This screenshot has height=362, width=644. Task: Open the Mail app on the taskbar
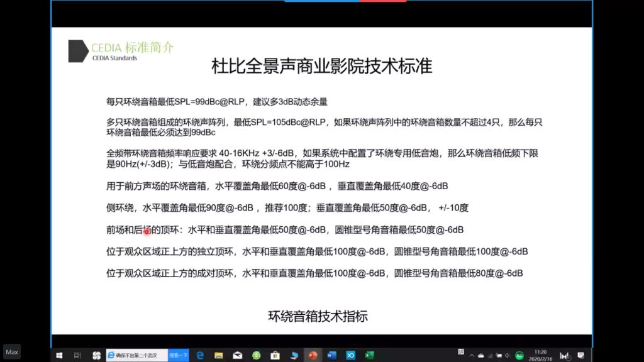237,356
